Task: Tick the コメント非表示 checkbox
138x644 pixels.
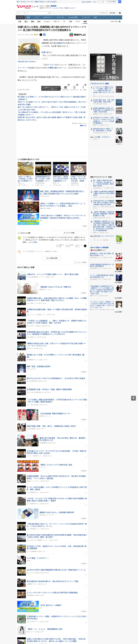Action: click(x=75, y=263)
